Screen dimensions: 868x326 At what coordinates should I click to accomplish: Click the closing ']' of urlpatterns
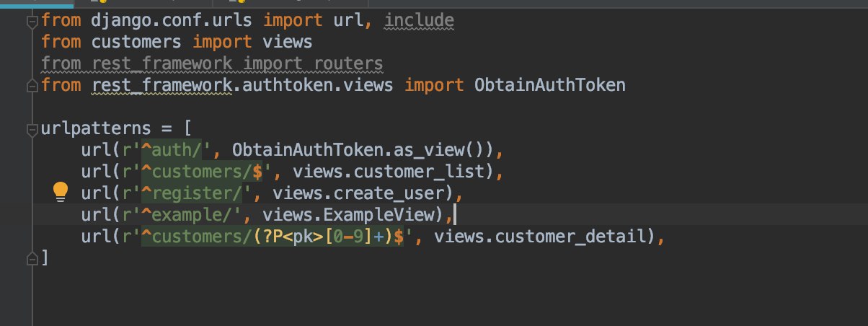[45, 257]
